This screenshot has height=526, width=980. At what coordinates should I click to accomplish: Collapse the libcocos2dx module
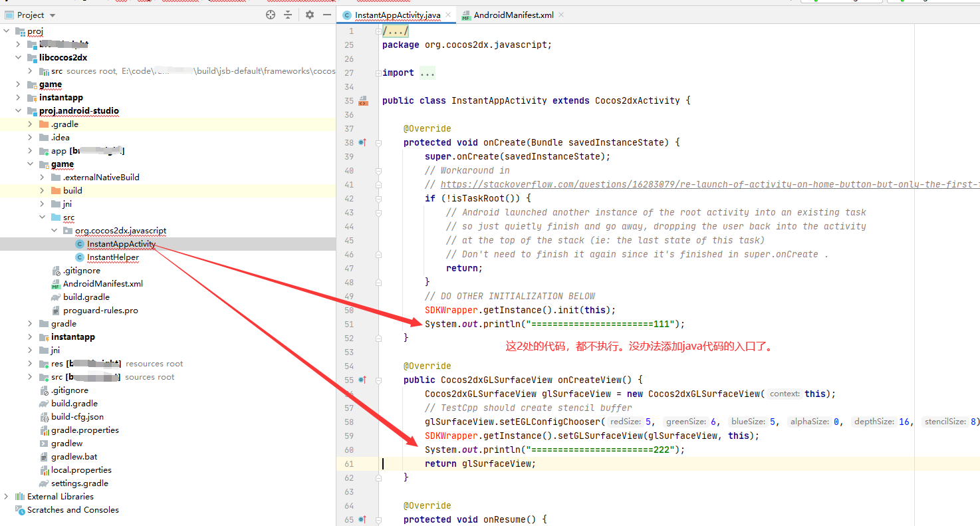19,58
